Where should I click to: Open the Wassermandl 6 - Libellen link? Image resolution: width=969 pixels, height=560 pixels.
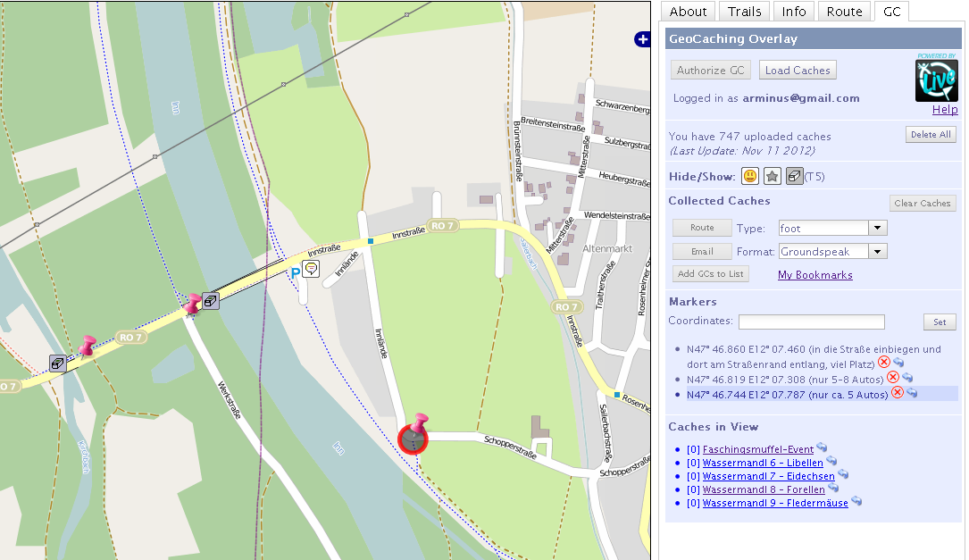click(x=763, y=463)
